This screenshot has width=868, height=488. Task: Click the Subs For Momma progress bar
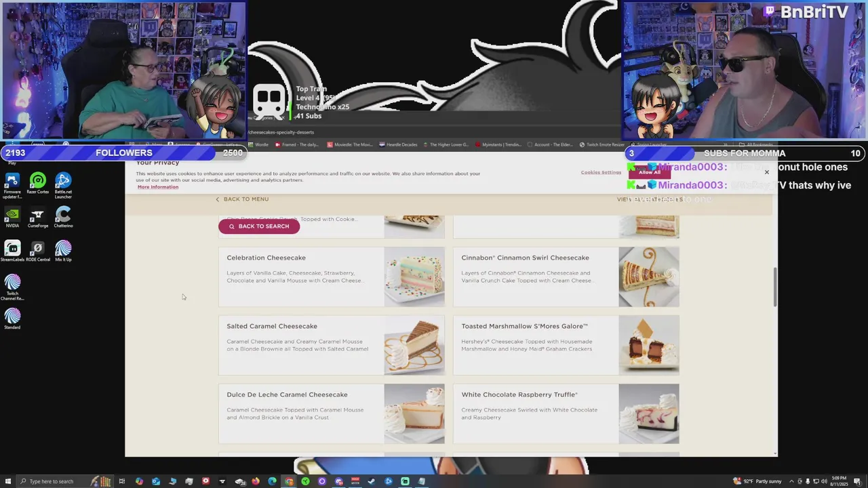point(744,153)
